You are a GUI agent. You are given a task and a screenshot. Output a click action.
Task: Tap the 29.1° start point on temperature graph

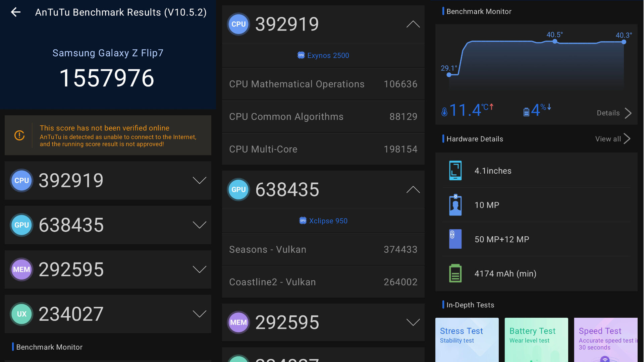pos(449,75)
